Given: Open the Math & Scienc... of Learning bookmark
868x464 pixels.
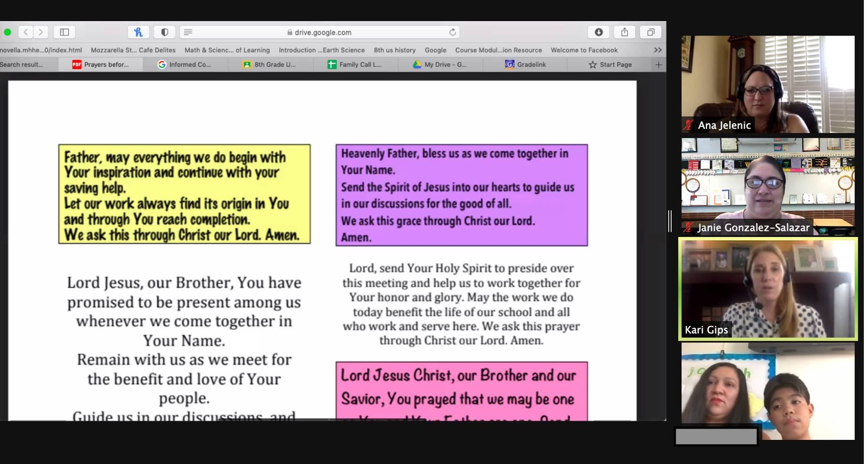Looking at the screenshot, I should (227, 50).
